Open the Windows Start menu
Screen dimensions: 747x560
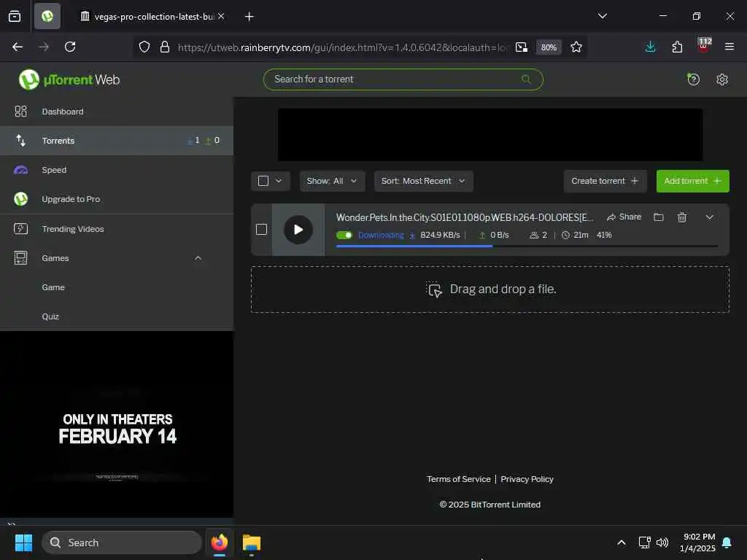tap(23, 542)
